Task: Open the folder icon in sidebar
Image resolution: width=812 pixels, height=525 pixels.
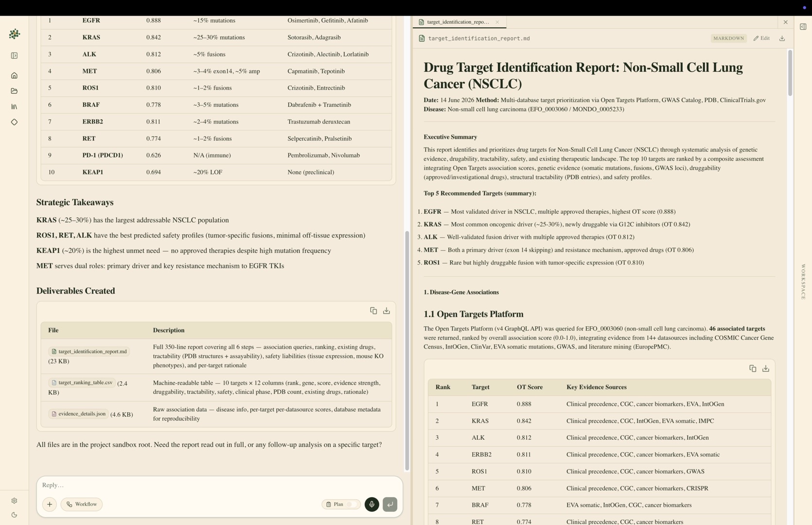Action: (14, 91)
